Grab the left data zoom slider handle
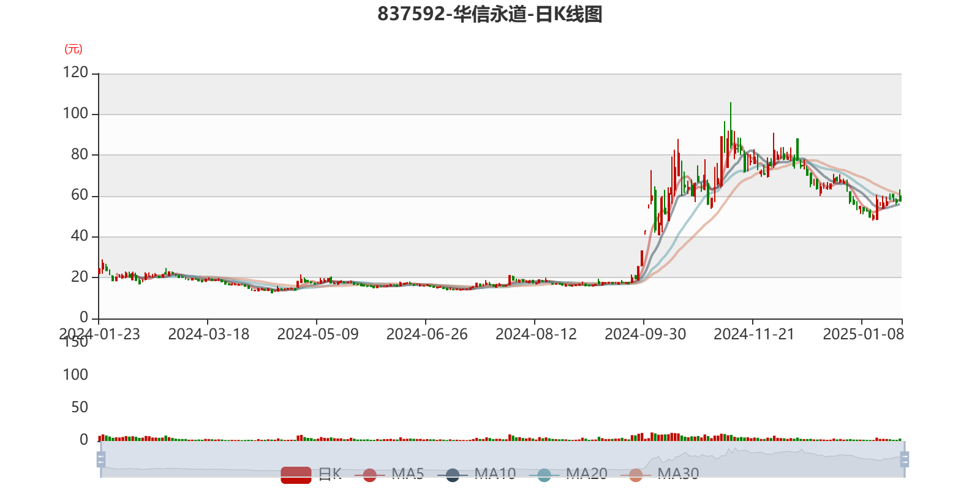Viewport: 980px width, 490px height. click(101, 459)
